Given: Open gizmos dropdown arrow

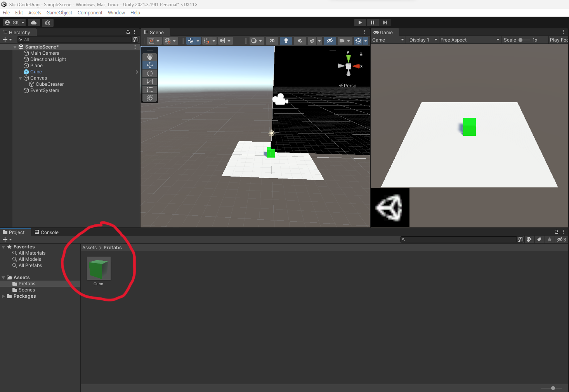Looking at the screenshot, I should click(366, 40).
